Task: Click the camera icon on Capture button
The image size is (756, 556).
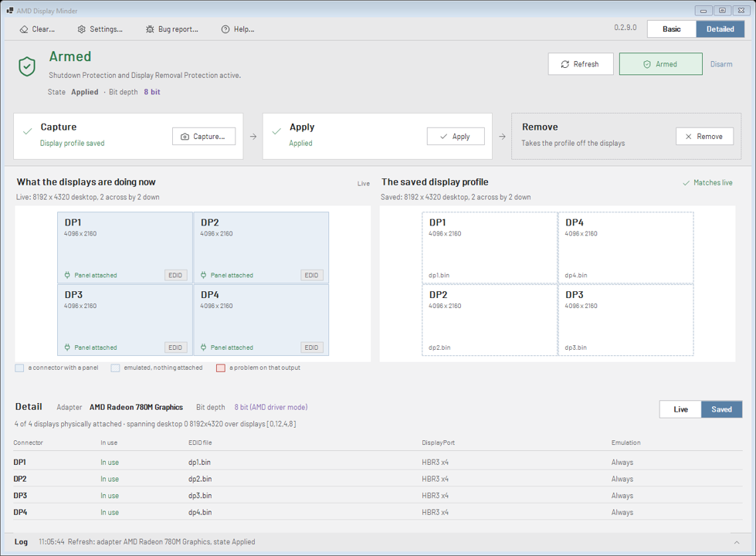Action: point(185,137)
